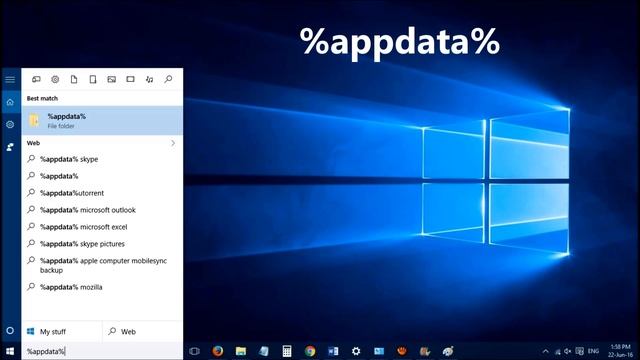This screenshot has width=640, height=360.
Task: Filter search results by Documents
Action: [x=74, y=79]
